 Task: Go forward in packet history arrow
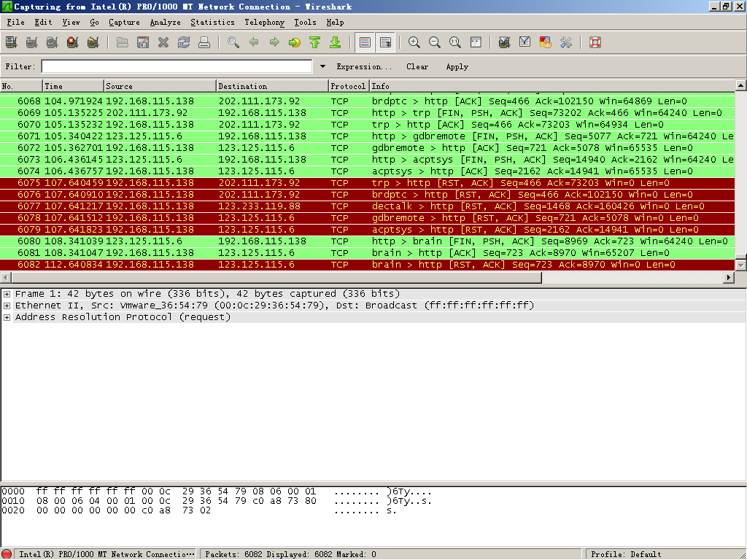[x=274, y=42]
